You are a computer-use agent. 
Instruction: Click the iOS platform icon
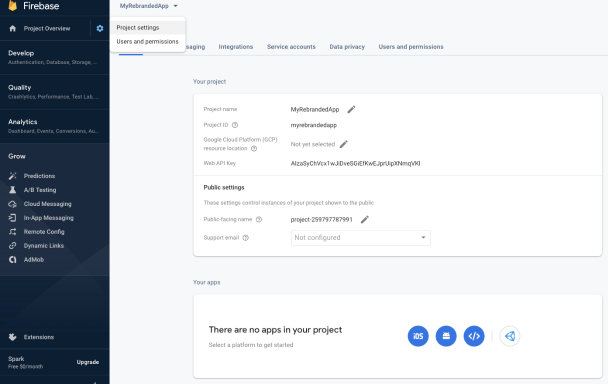coord(418,336)
